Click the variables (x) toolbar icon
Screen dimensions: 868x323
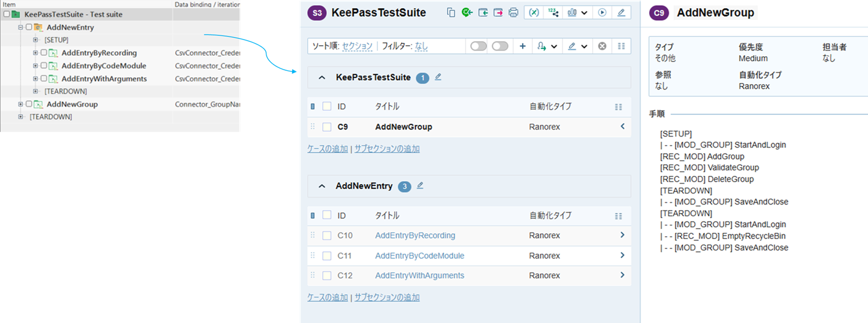click(x=534, y=13)
